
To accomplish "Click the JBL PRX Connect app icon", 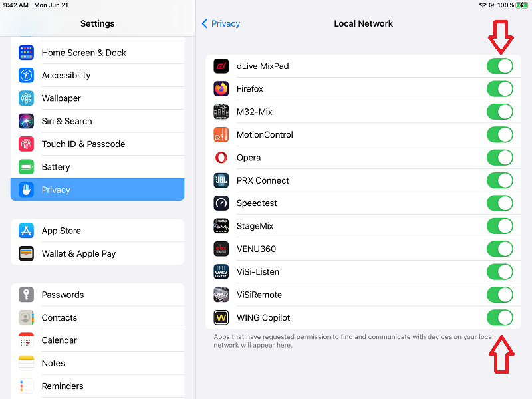I will coord(221,180).
